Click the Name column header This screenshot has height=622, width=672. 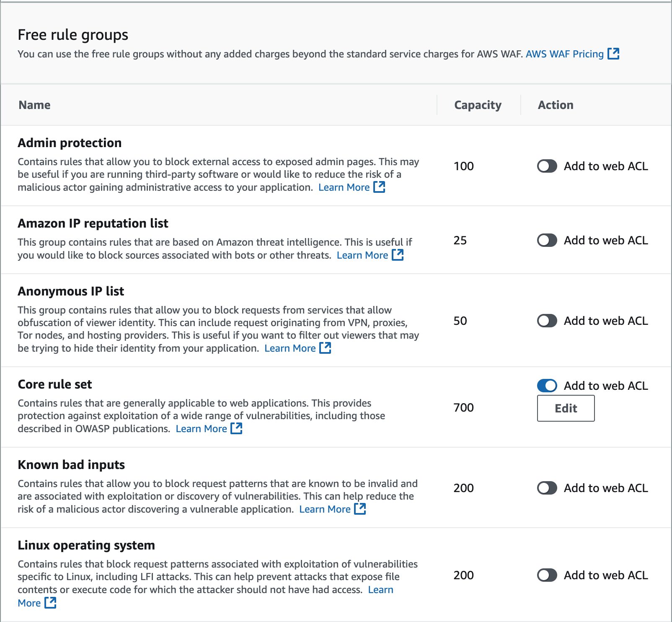pos(34,105)
